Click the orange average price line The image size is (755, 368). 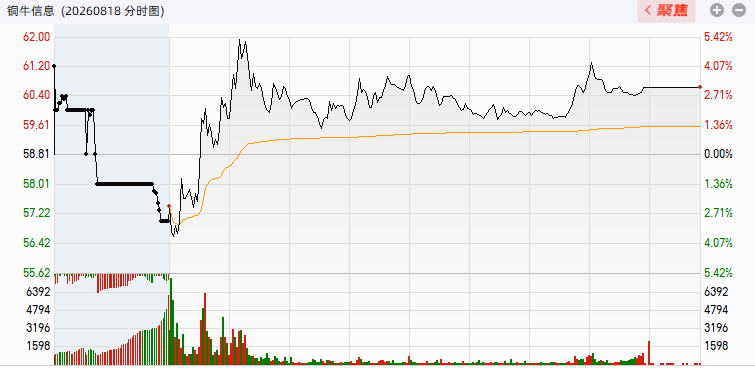[x=433, y=133]
